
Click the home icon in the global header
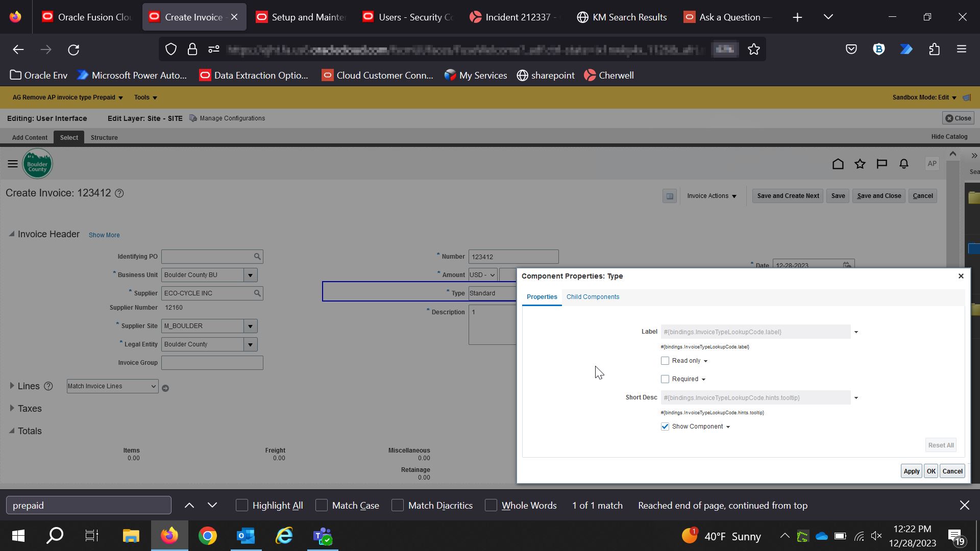point(838,164)
